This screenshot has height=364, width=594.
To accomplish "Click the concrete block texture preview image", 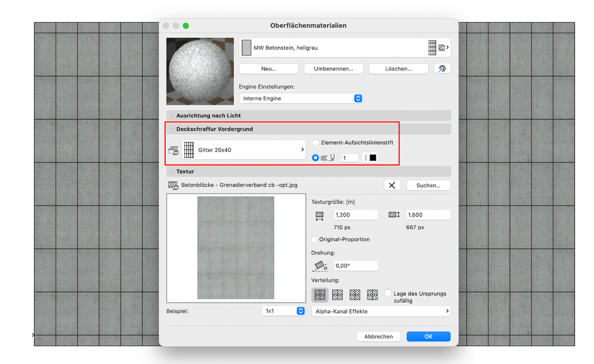I will [x=235, y=248].
